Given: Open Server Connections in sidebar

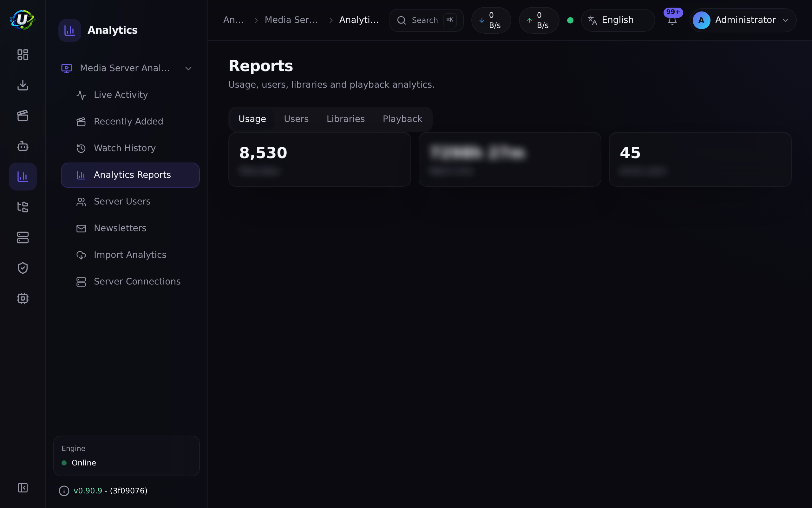Looking at the screenshot, I should (x=130, y=282).
